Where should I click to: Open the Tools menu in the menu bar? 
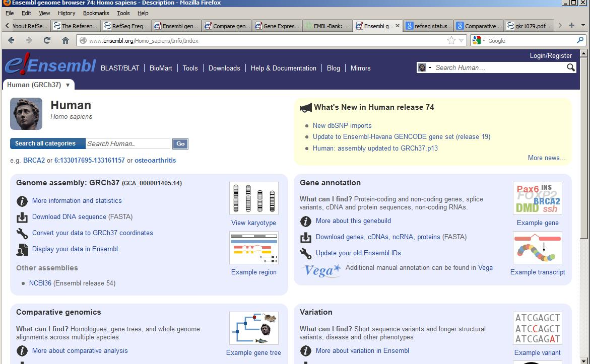pyautogui.click(x=123, y=13)
